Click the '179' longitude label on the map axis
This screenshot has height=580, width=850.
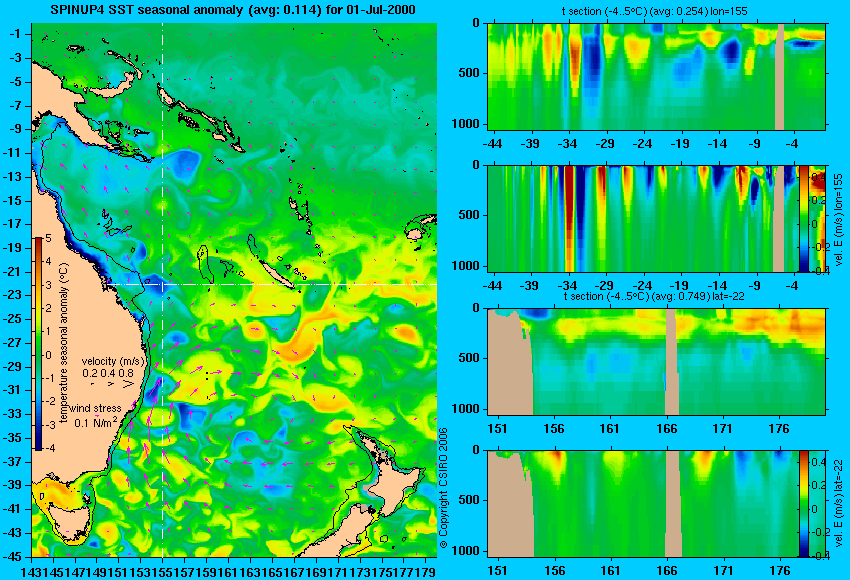(x=427, y=572)
